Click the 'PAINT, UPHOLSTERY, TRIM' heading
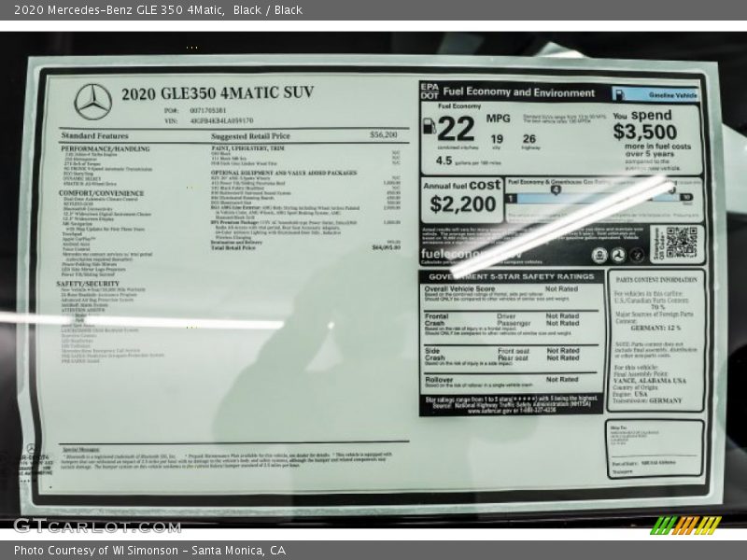 [247, 148]
